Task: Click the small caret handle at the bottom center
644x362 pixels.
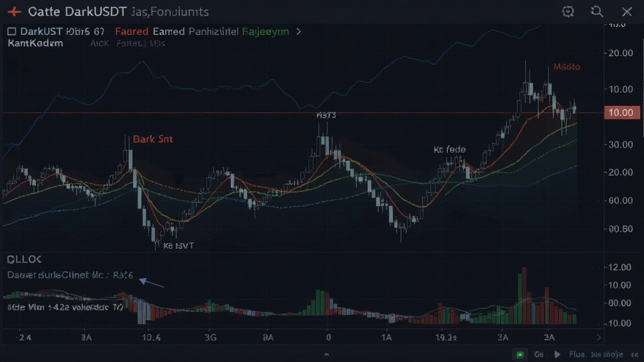Action: (x=326, y=354)
